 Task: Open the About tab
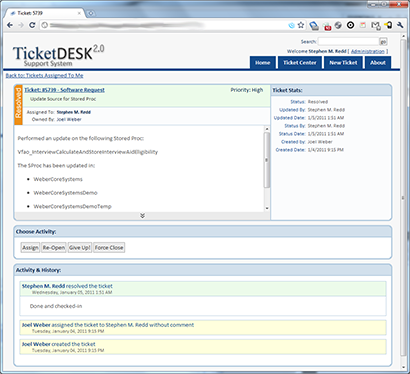[378, 63]
